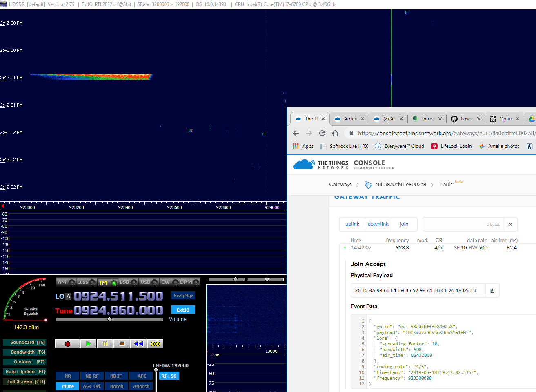Select LSB demodulation mode
The image size is (536, 392).
[x=128, y=282]
